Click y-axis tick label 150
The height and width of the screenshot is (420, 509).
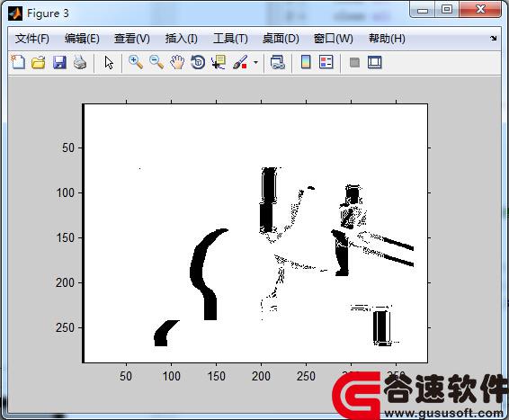click(x=66, y=238)
